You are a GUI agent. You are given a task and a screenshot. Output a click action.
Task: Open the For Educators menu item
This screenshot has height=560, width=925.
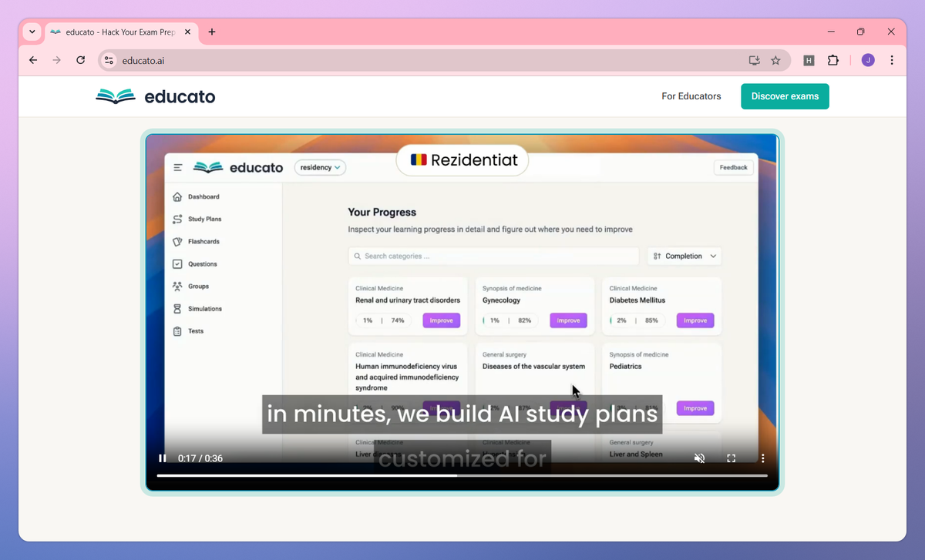[x=691, y=96]
